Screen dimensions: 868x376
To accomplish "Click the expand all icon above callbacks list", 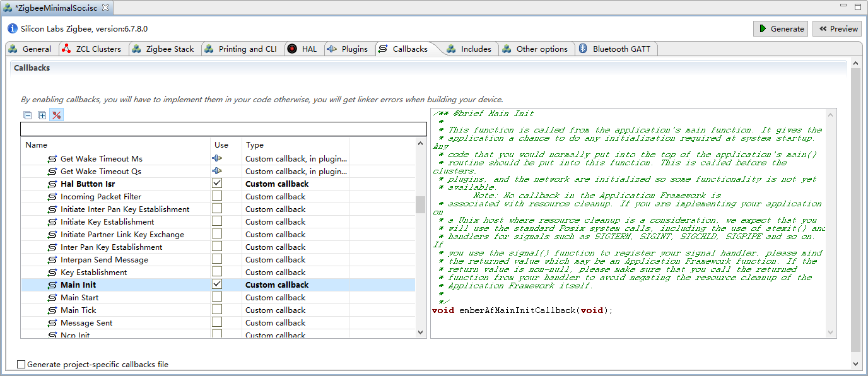I will click(x=42, y=115).
